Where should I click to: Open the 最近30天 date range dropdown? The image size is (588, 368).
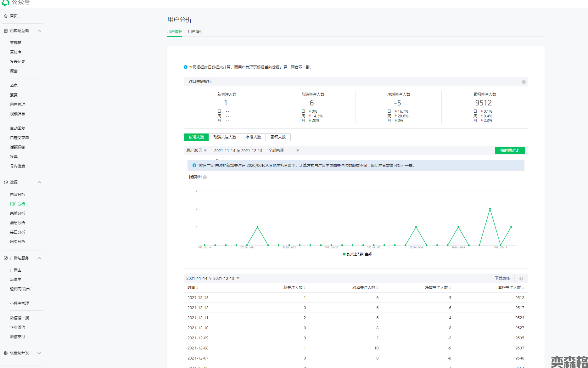click(x=196, y=150)
